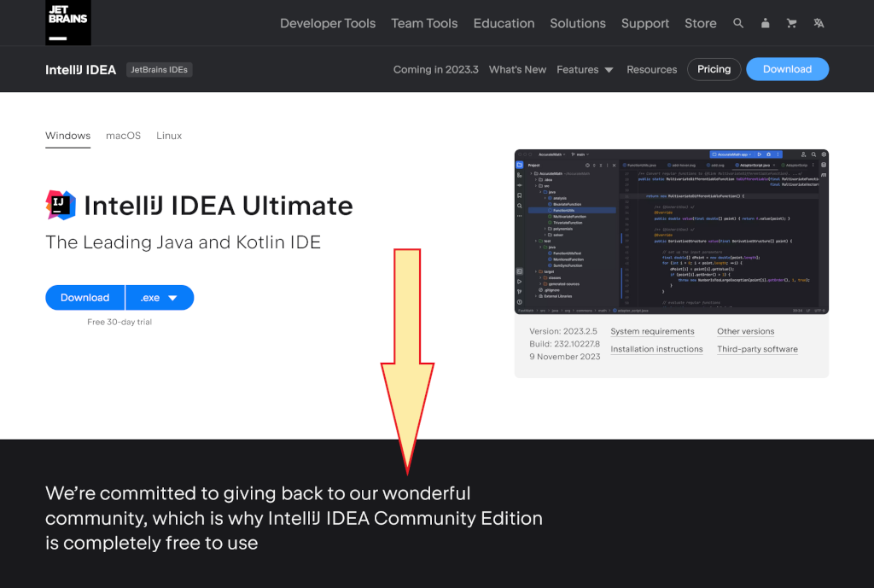Image resolution: width=874 pixels, height=588 pixels.
Task: Open Other versions link
Action: point(746,332)
